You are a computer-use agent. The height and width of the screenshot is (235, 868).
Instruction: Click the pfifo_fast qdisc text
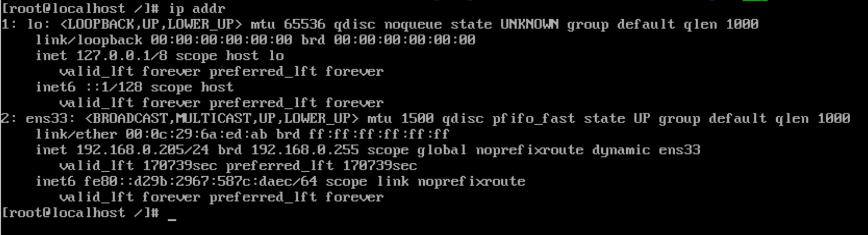pyautogui.click(x=534, y=119)
